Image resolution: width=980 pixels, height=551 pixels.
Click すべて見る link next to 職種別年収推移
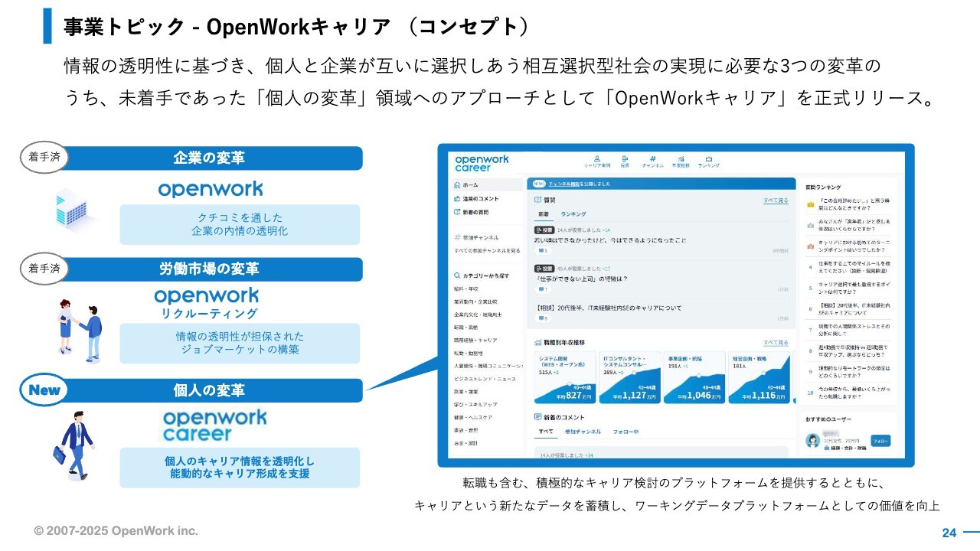click(776, 342)
